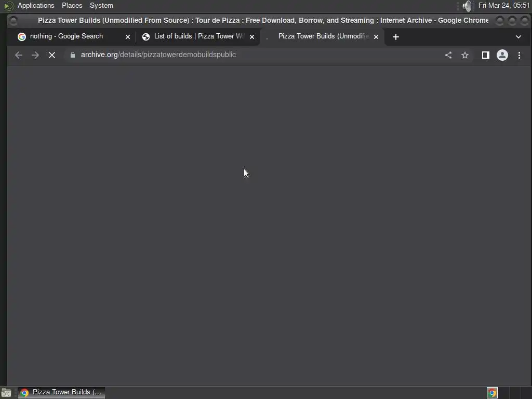Image resolution: width=532 pixels, height=399 pixels.
Task: Expand the tab search dropdown
Action: click(518, 37)
